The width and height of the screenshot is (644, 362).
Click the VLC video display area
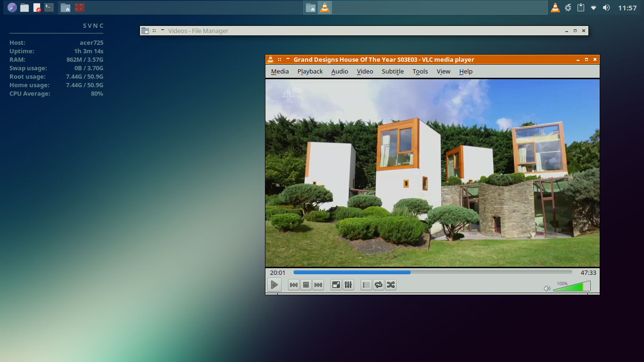click(x=432, y=173)
